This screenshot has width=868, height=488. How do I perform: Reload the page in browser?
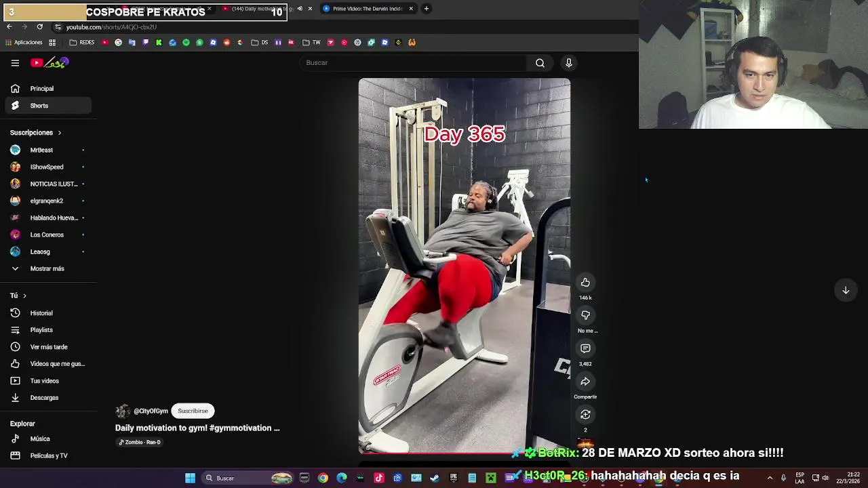pyautogui.click(x=40, y=27)
